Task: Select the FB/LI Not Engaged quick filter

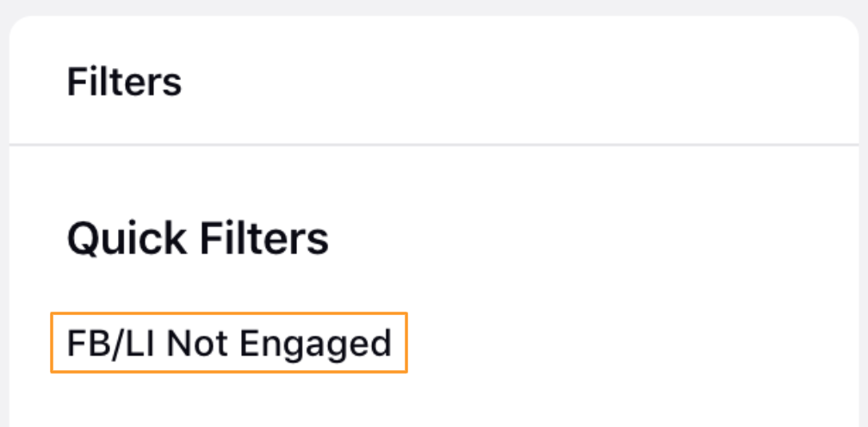Action: pyautogui.click(x=229, y=343)
